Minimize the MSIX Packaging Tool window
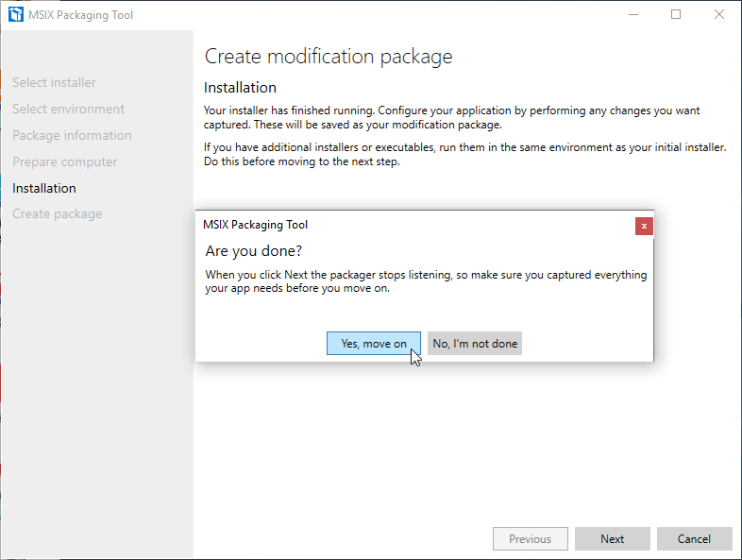742x560 pixels. click(632, 15)
